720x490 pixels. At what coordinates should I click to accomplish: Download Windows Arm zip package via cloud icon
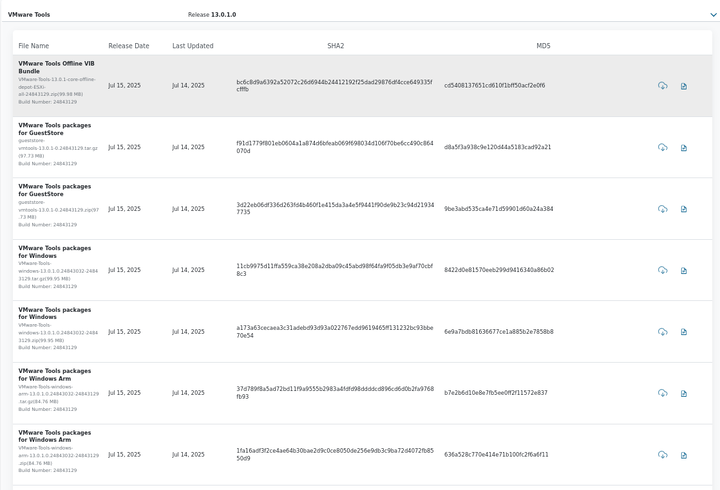pos(663,455)
